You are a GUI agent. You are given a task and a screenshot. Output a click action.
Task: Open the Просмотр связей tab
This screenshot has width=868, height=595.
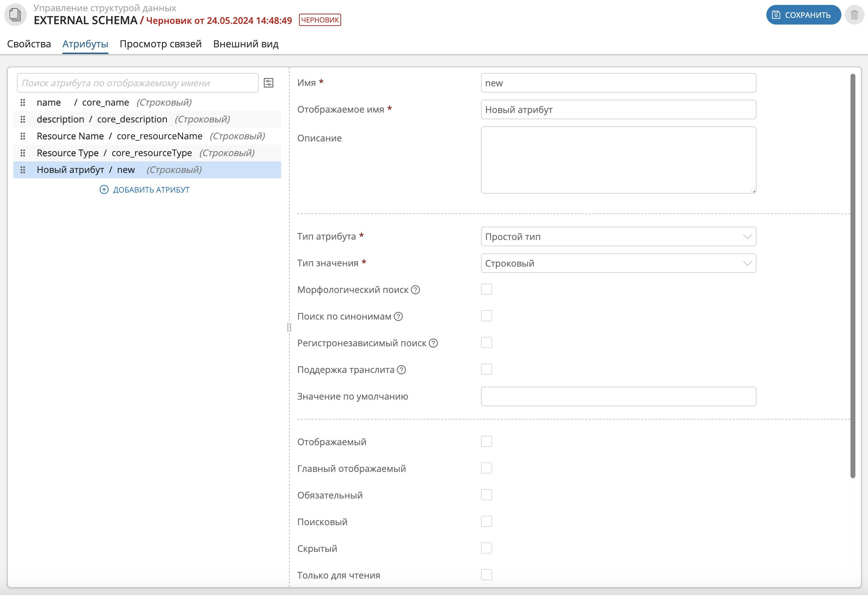click(x=161, y=44)
